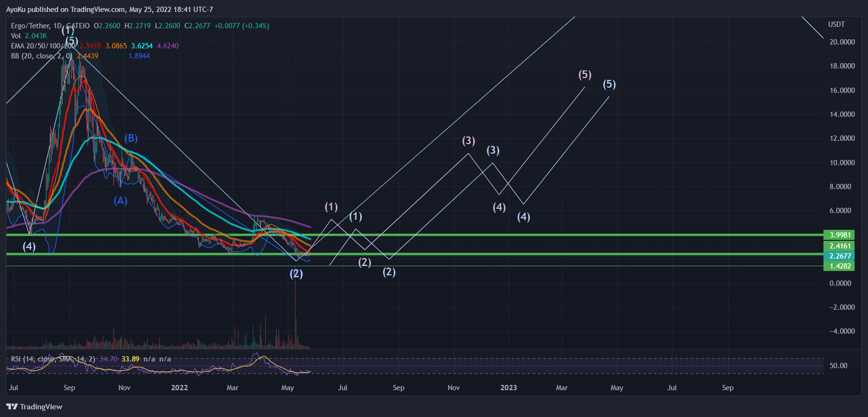Screen dimensions: 868x417
Task: Click the published-by AyoKu header text
Action: click(x=110, y=9)
